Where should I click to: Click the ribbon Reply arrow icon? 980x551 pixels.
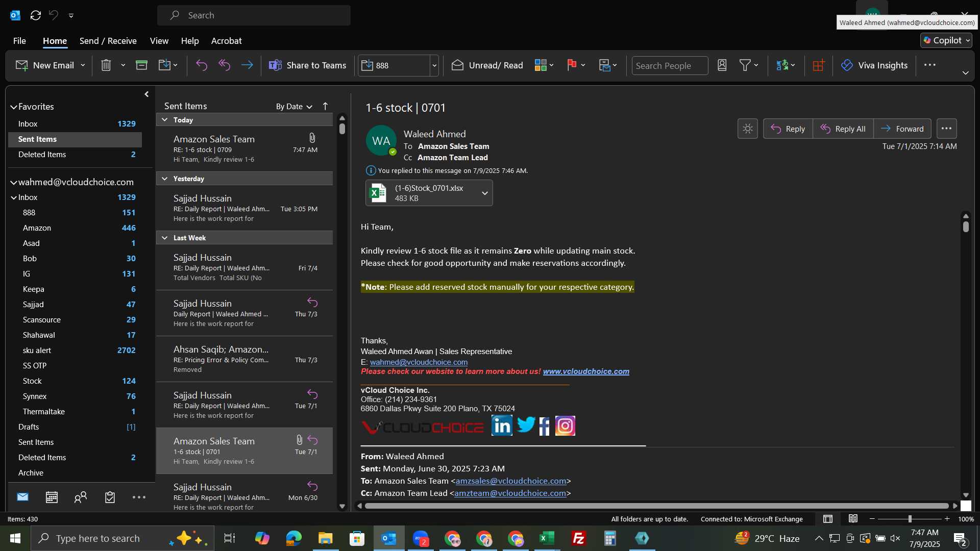202,65
